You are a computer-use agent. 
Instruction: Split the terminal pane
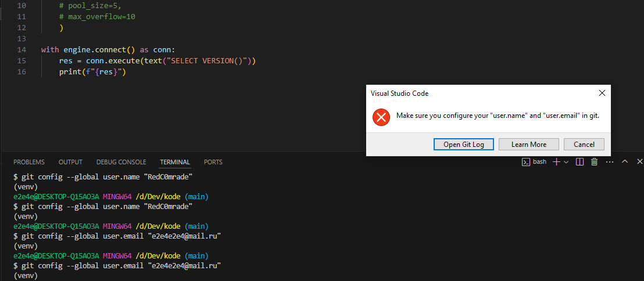pyautogui.click(x=579, y=162)
